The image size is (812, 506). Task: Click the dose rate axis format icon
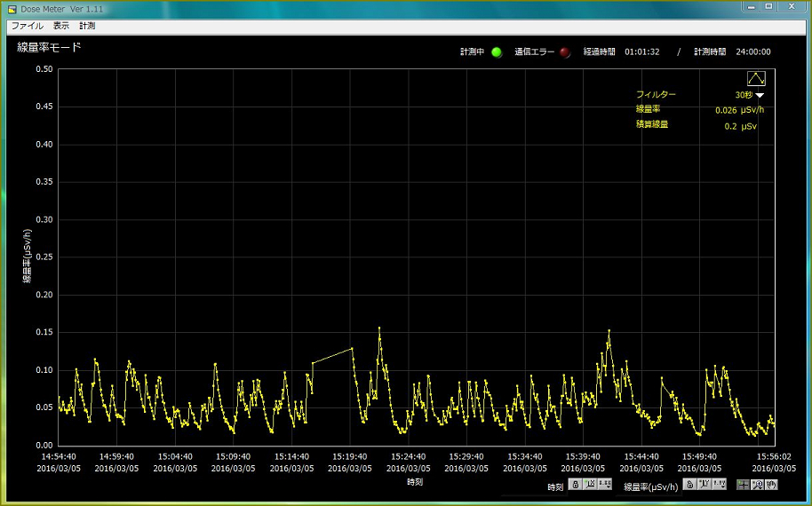point(719,485)
